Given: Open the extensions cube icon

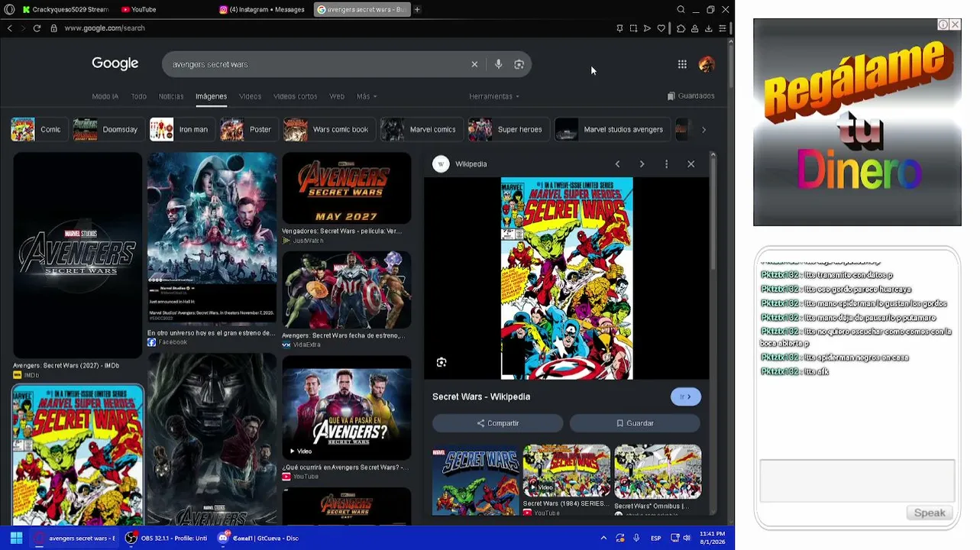Looking at the screenshot, I should click(x=681, y=28).
